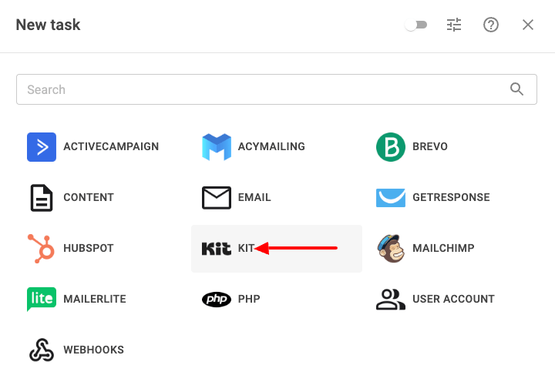This screenshot has height=392, width=555.
Task: Select the WEBHOOKS label
Action: click(x=94, y=350)
